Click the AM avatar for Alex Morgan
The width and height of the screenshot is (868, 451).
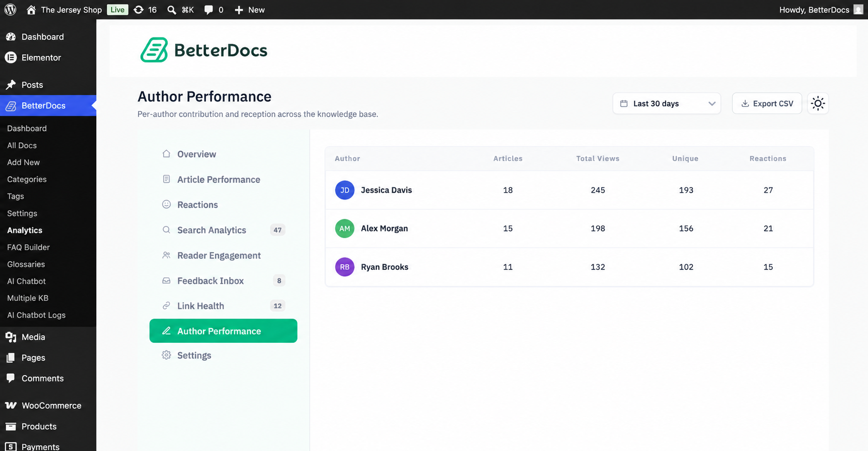pos(345,228)
